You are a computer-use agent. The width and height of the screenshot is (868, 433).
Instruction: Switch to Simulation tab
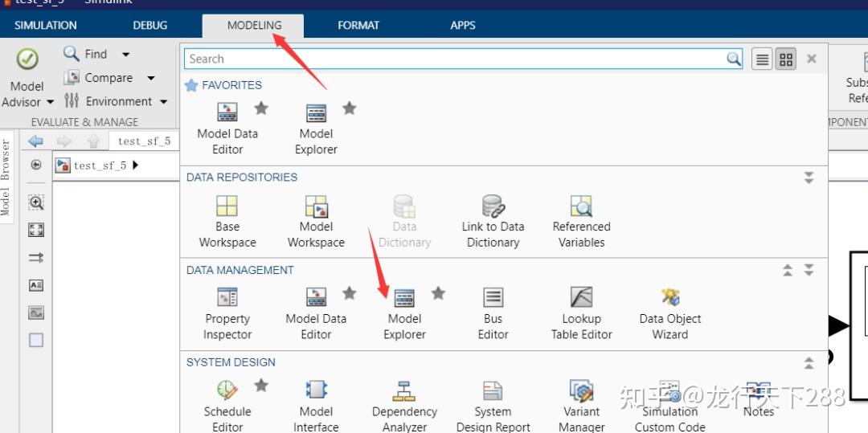45,26
